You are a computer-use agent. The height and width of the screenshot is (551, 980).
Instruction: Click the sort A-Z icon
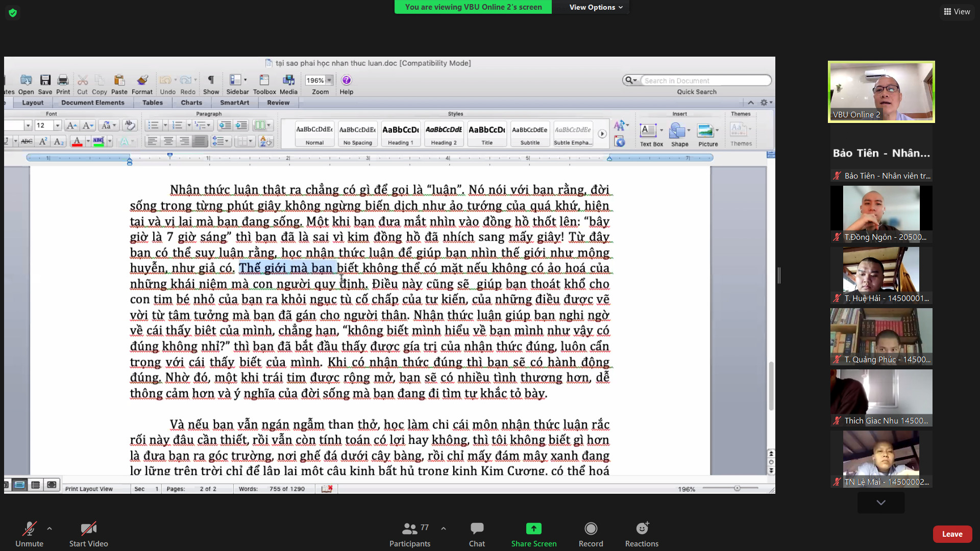pyautogui.click(x=266, y=141)
